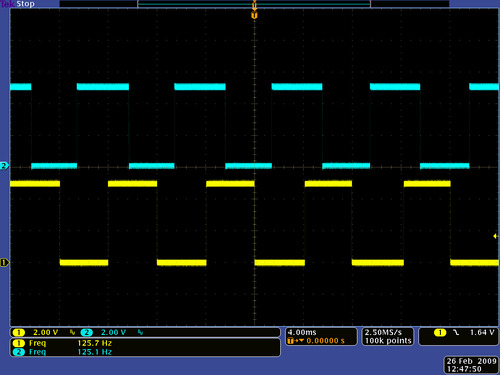Click the 4.00ms horizontal timebase readout
The height and width of the screenshot is (375, 500).
(302, 332)
